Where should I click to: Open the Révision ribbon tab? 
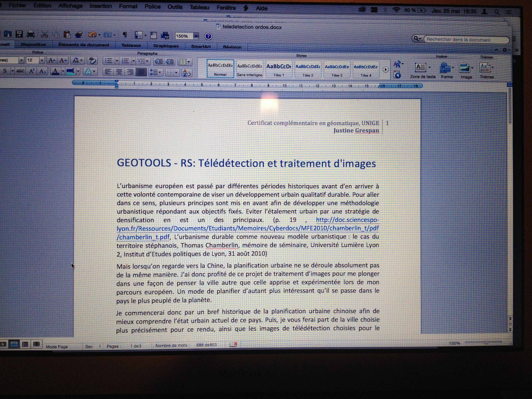(x=232, y=47)
